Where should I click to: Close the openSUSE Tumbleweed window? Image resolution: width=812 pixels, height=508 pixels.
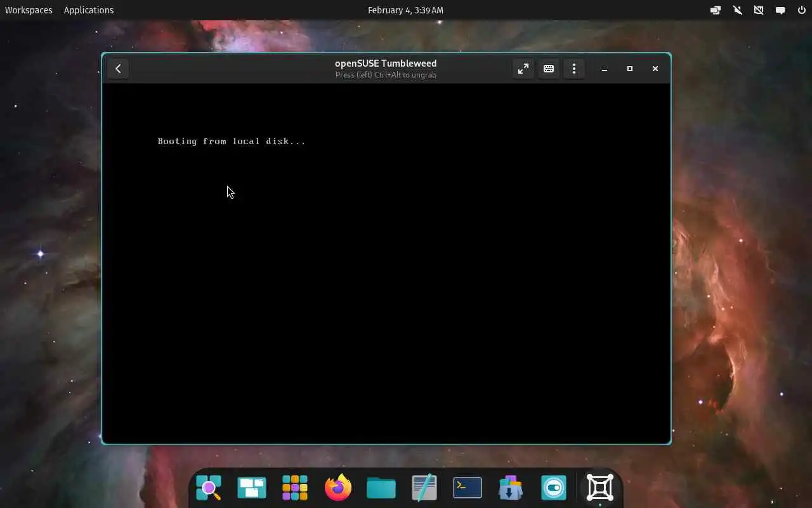[655, 69]
